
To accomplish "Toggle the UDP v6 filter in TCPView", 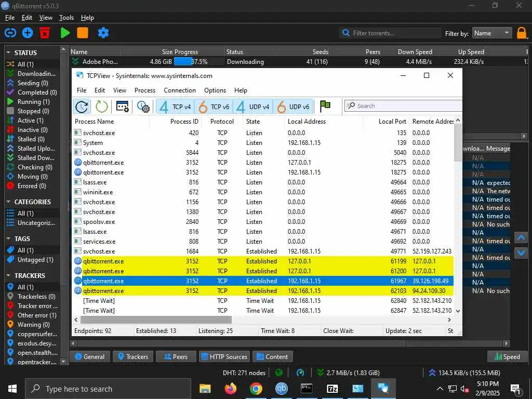I will [293, 107].
